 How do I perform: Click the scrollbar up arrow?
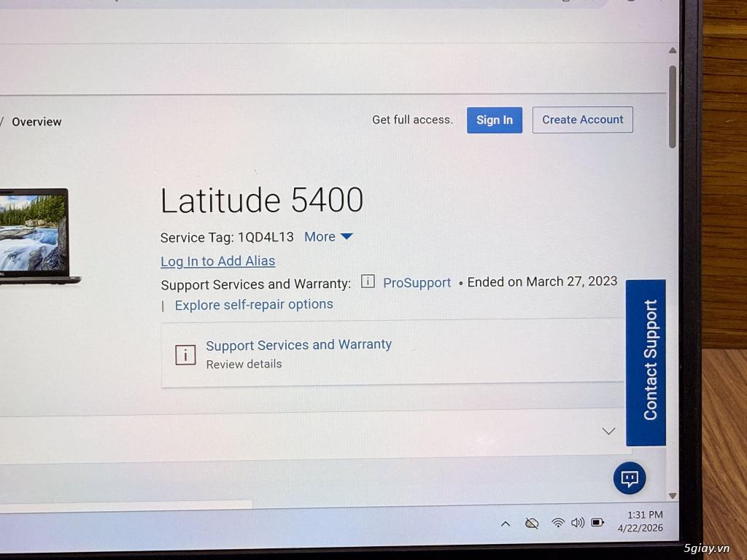tap(673, 50)
